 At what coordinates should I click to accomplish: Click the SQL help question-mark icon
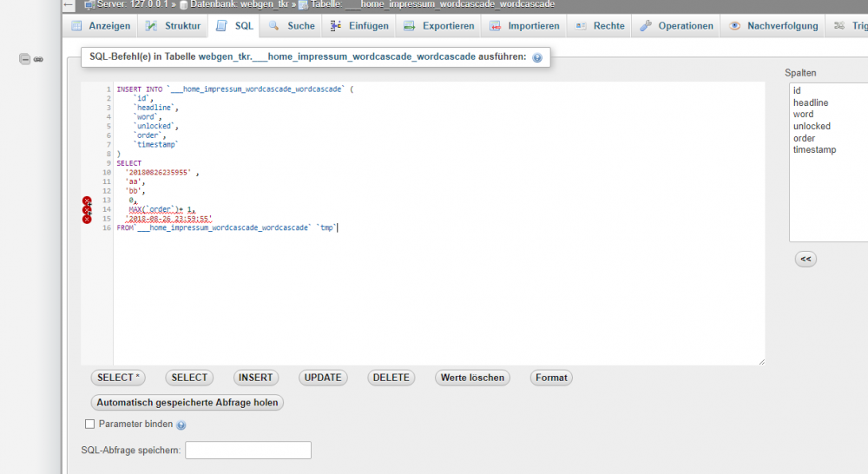537,57
